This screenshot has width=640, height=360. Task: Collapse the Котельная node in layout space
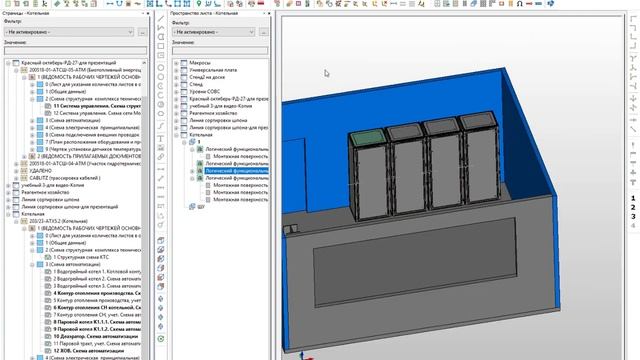(x=176, y=135)
